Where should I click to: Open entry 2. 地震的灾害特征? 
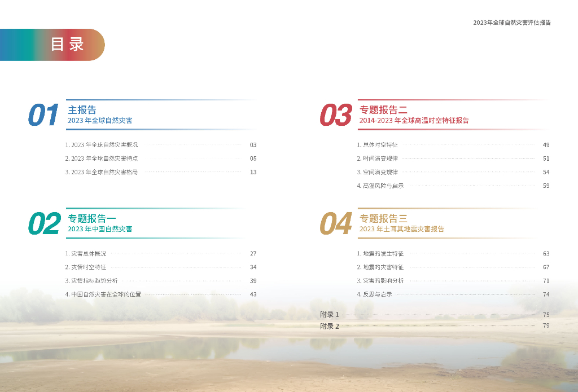380,267
